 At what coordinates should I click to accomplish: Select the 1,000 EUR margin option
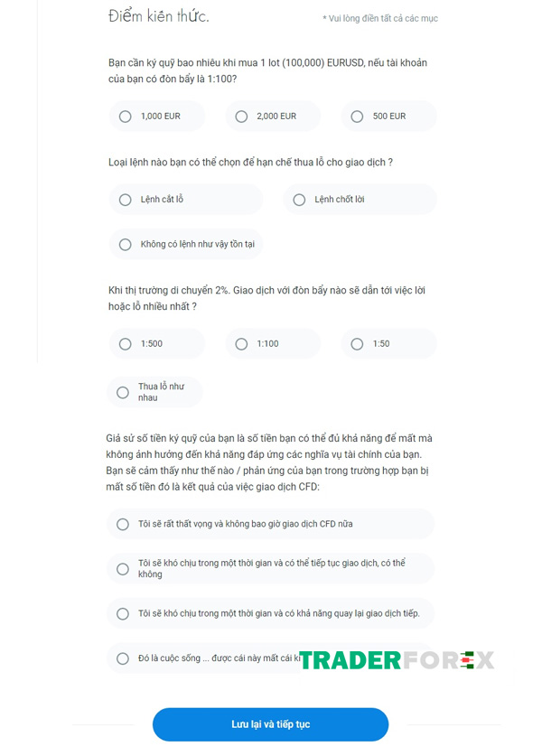pyautogui.click(x=156, y=117)
